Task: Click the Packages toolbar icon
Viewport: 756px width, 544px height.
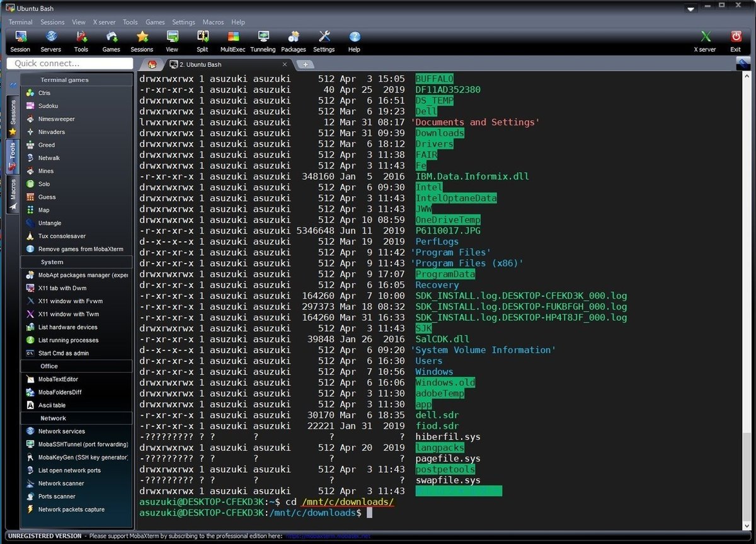Action: click(294, 42)
